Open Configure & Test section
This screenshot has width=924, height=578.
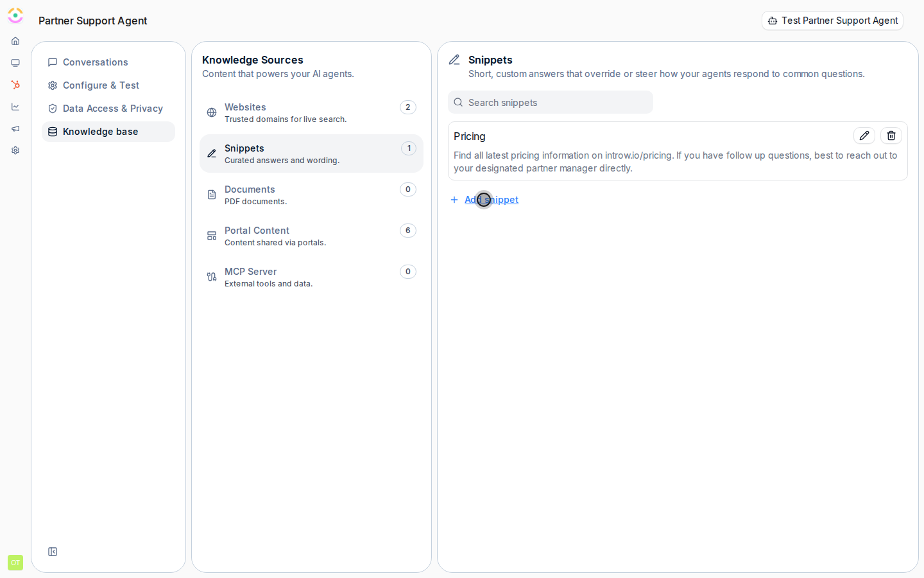pyautogui.click(x=108, y=85)
